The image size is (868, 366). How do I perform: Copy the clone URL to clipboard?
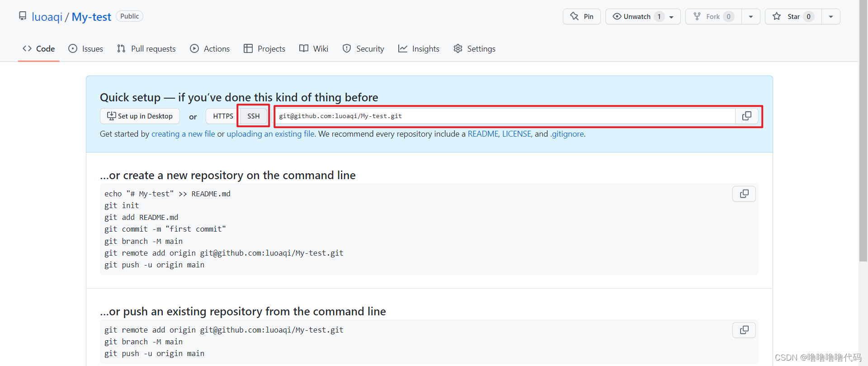pyautogui.click(x=747, y=116)
